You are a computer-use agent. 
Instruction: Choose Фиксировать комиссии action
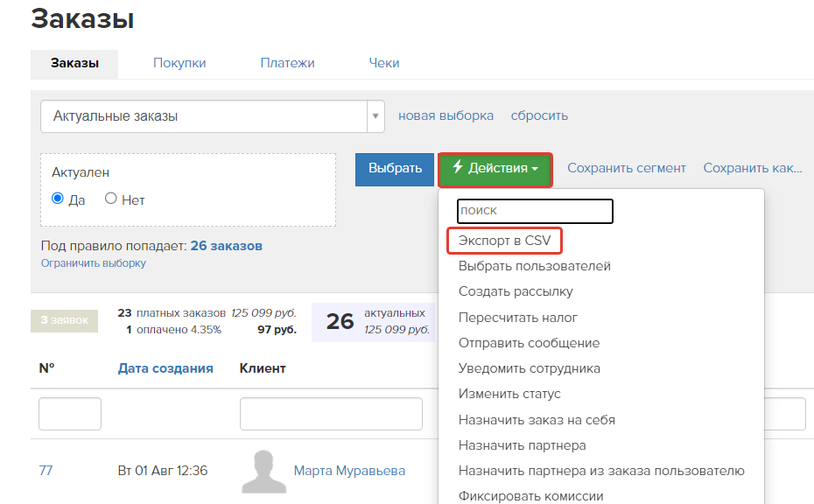[x=530, y=496]
